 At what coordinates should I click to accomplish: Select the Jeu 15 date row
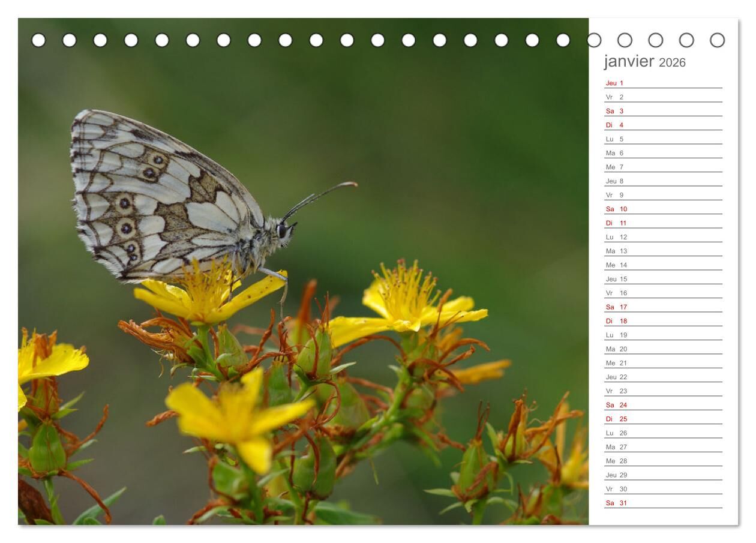616,279
